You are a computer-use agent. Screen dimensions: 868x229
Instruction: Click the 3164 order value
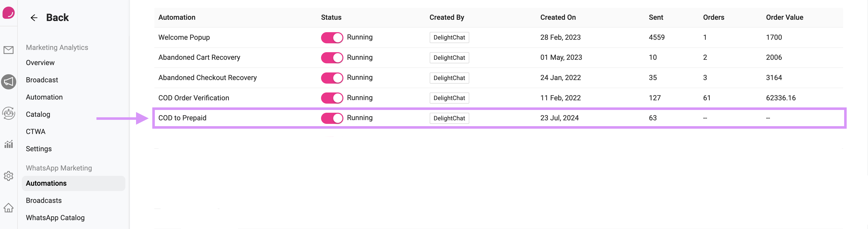[x=774, y=78]
